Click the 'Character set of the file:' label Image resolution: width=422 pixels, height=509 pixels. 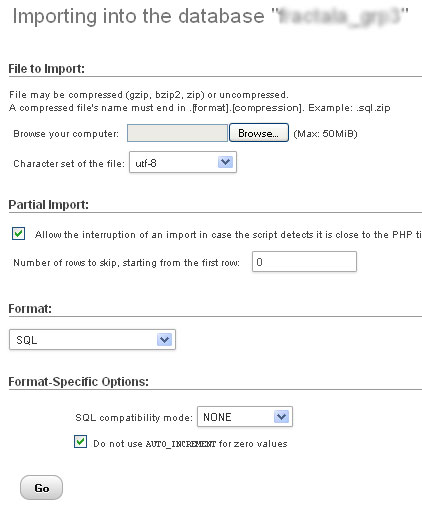pos(69,164)
